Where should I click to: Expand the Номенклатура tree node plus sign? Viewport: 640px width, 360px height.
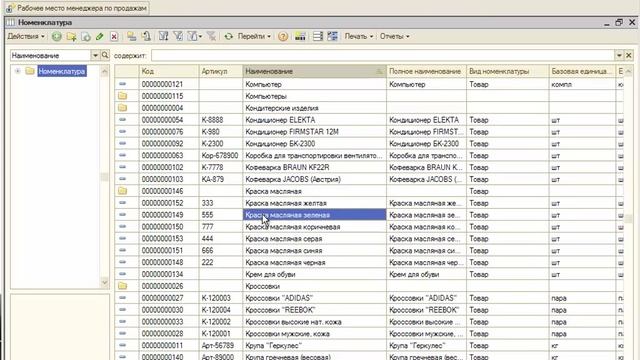click(18, 71)
